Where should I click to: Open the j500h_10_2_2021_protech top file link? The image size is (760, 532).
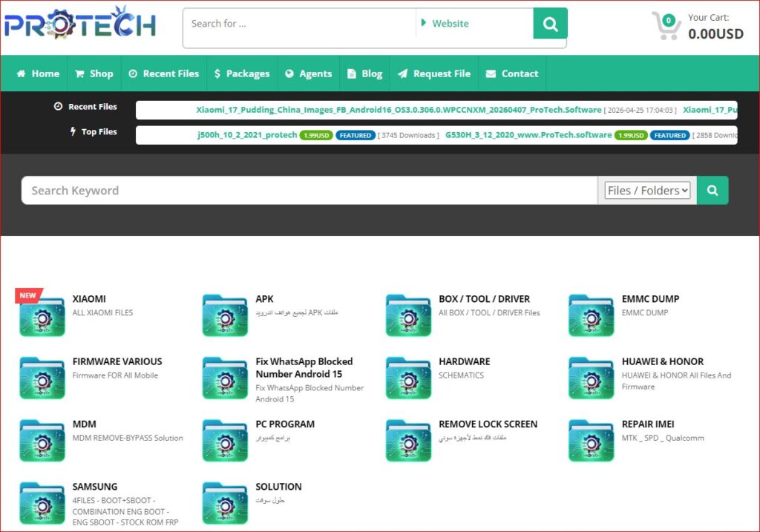(x=247, y=135)
